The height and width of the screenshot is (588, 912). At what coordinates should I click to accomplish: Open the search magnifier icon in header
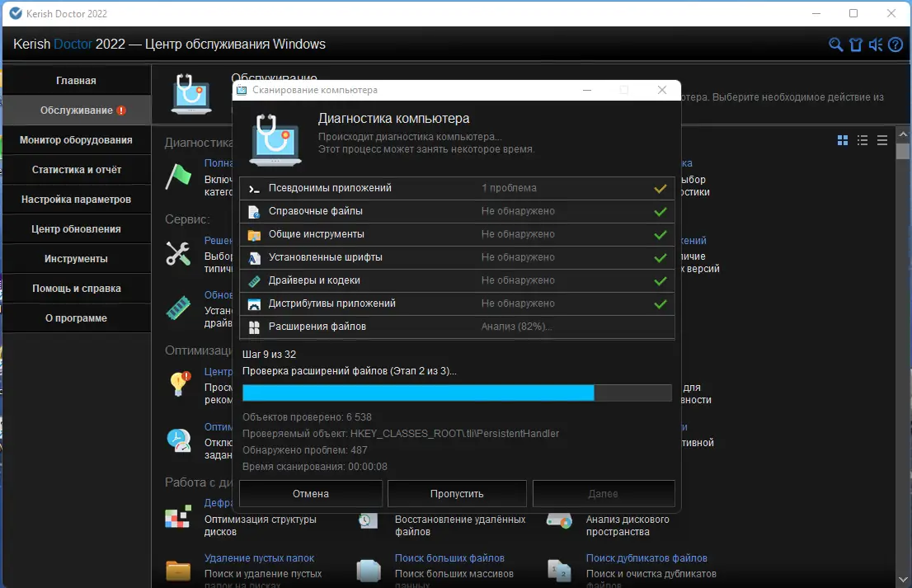[835, 45]
